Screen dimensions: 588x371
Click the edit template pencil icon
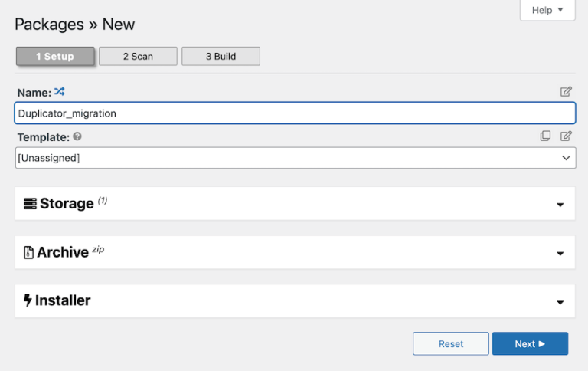(x=566, y=136)
